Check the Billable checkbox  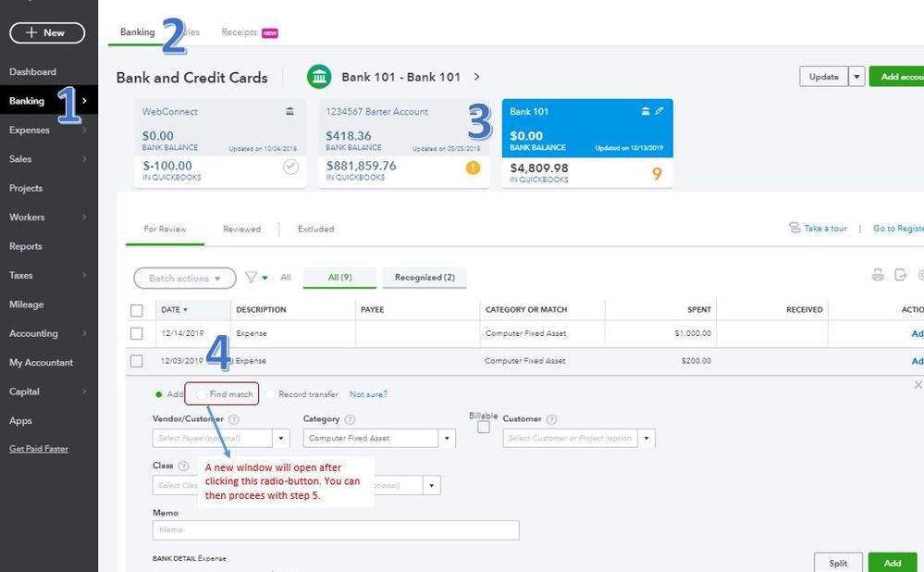[484, 428]
